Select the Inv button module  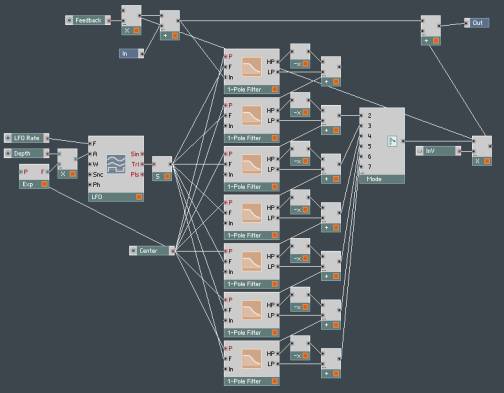tap(439, 151)
